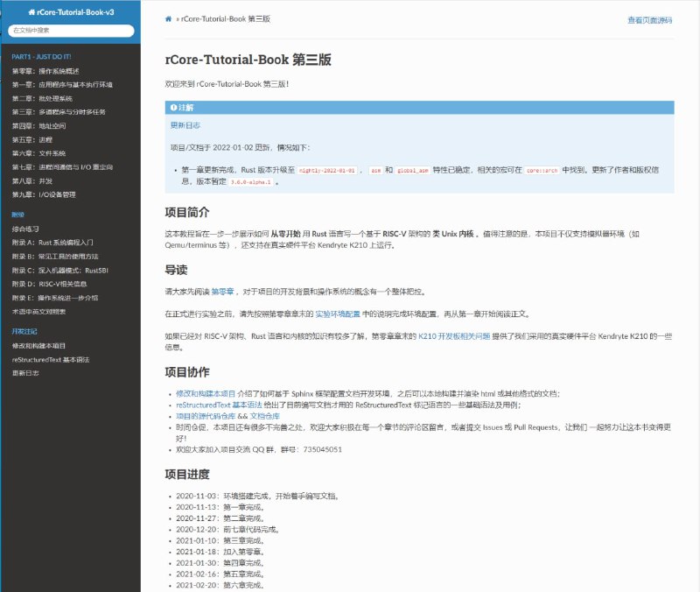This screenshot has height=592, width=700.
Task: Click 文档仓库 link
Action: [x=265, y=416]
